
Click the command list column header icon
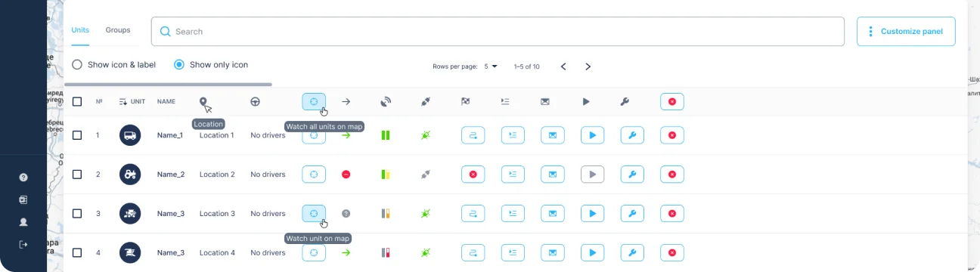pos(505,101)
